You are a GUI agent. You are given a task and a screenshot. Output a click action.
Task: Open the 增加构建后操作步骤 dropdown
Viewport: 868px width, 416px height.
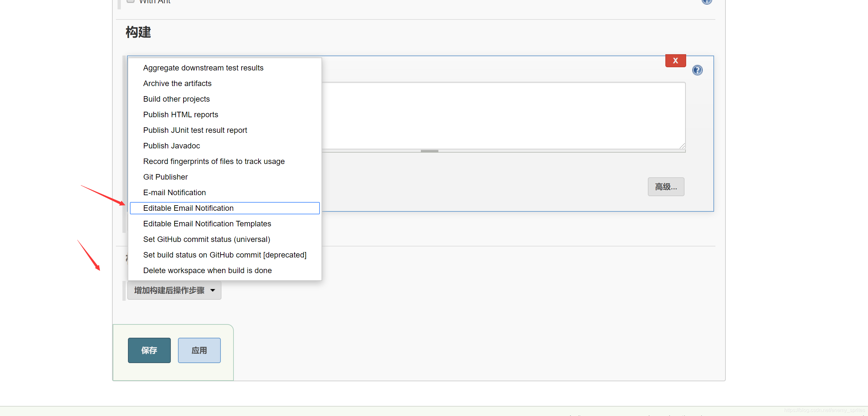coord(174,290)
